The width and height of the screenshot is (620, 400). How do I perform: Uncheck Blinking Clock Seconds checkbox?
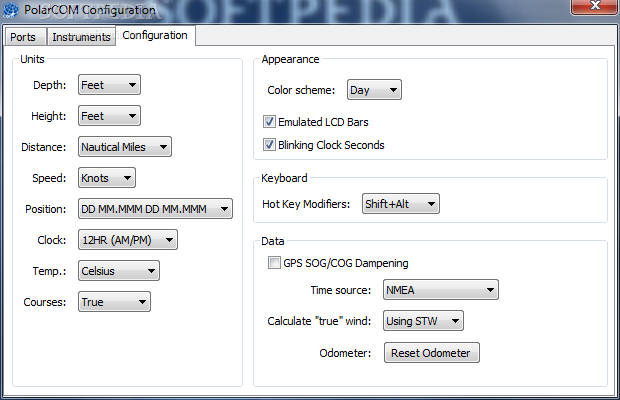269,145
